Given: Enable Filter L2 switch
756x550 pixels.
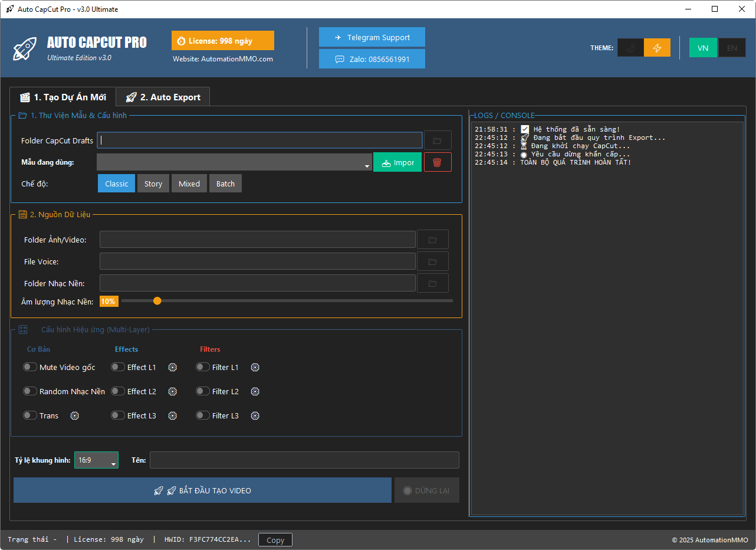Looking at the screenshot, I should (203, 391).
